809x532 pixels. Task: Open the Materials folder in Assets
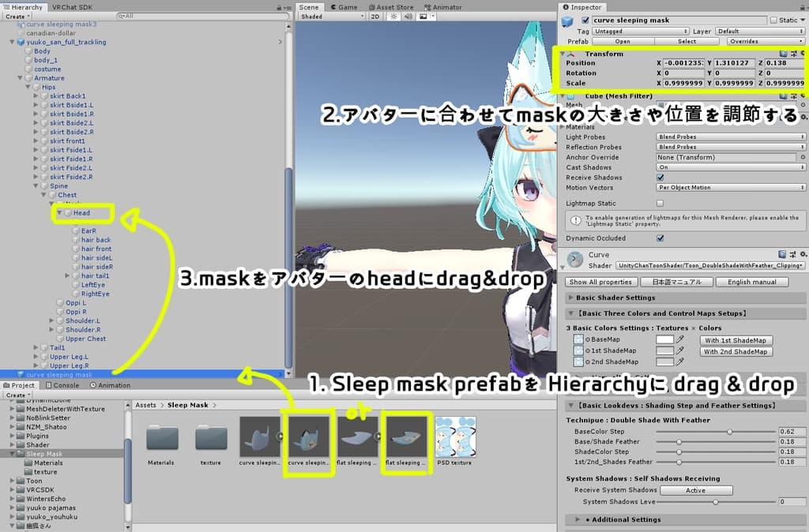(162, 436)
